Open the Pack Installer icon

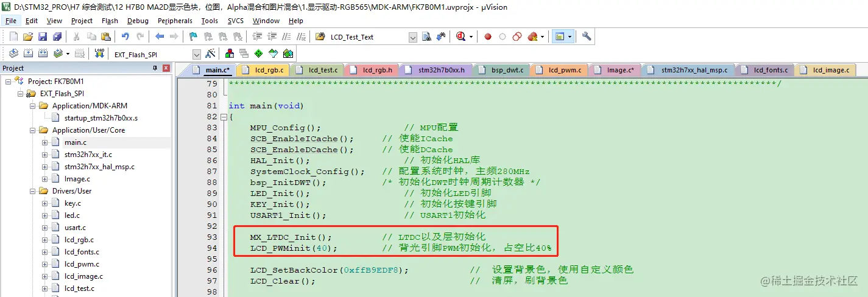pyautogui.click(x=288, y=54)
